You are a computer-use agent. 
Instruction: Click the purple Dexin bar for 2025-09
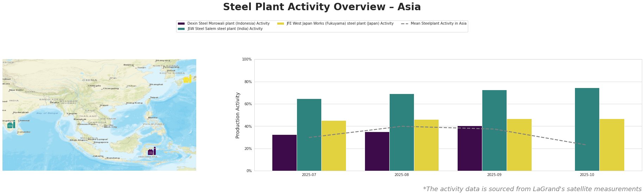pos(470,148)
